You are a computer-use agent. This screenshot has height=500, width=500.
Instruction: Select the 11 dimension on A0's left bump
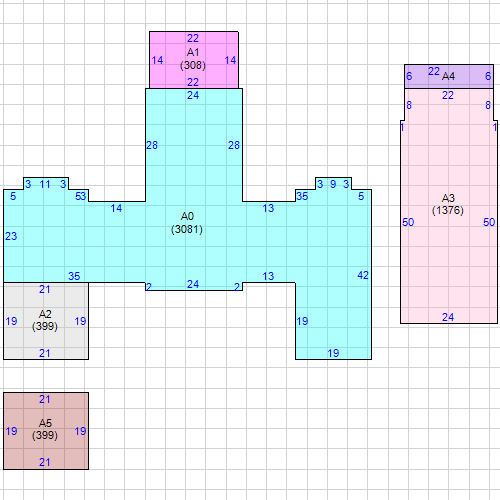coord(45,184)
